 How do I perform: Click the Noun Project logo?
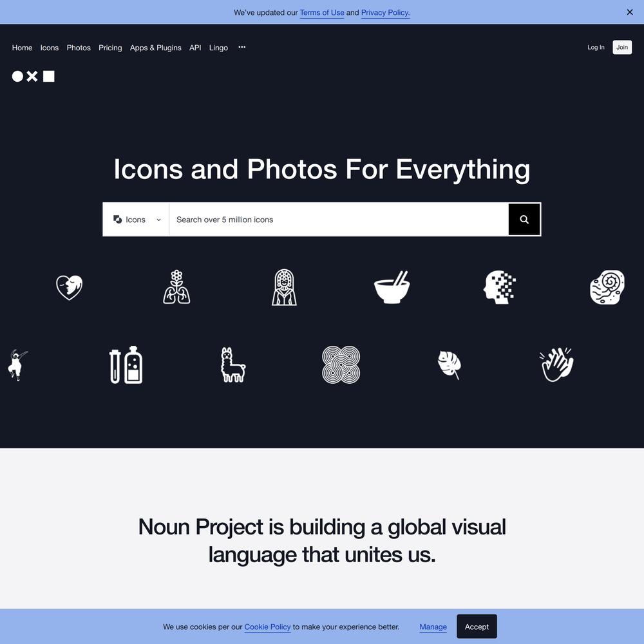coord(33,77)
